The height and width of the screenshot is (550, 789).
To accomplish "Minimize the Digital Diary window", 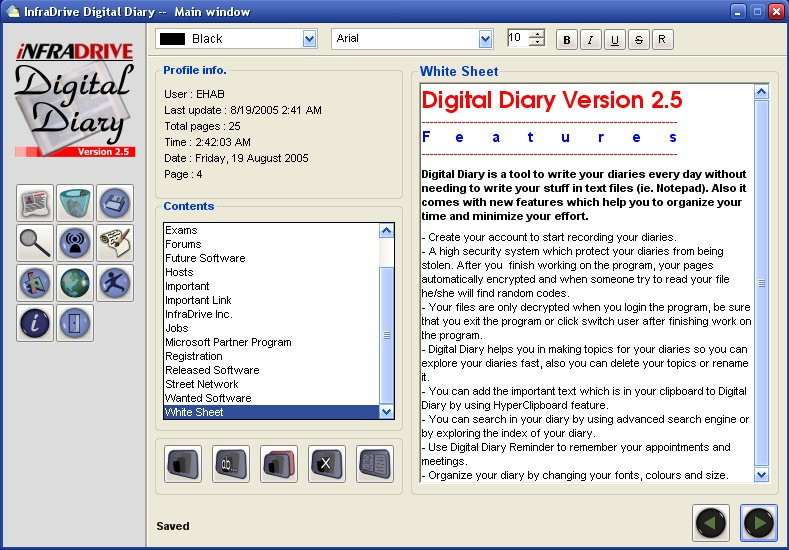I will [738, 12].
